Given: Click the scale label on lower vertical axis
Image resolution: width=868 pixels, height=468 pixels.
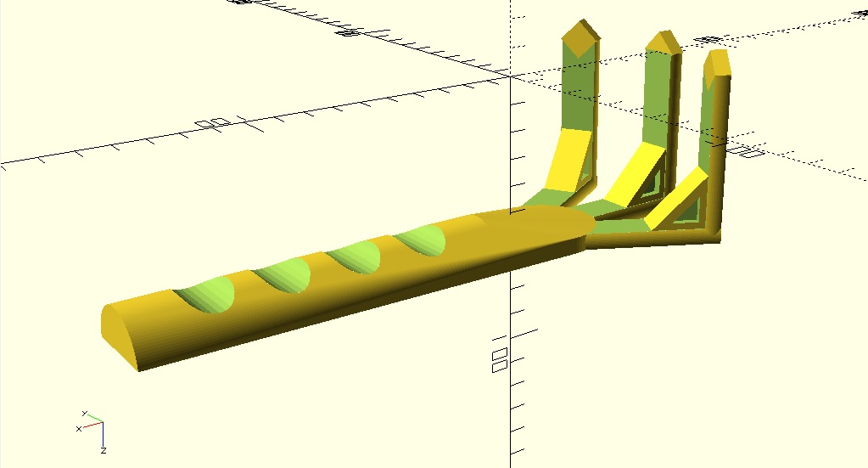Looking at the screenshot, I should [499, 359].
